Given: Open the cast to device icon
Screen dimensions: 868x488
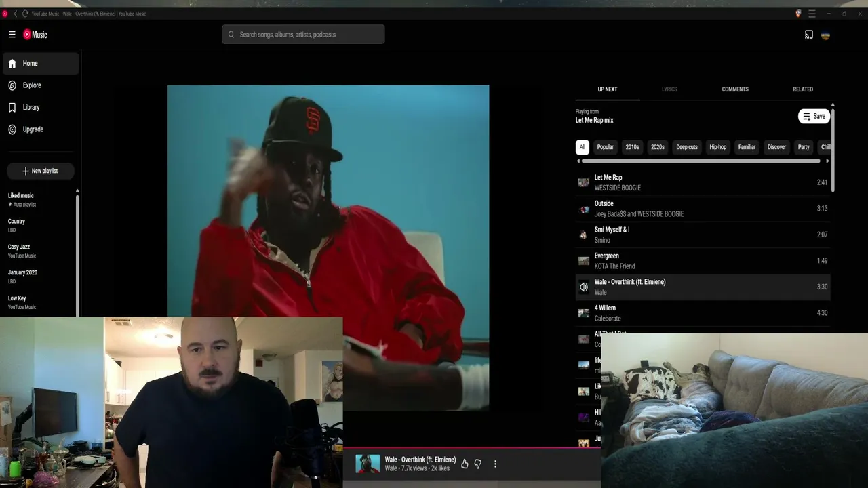Looking at the screenshot, I should pyautogui.click(x=809, y=35).
